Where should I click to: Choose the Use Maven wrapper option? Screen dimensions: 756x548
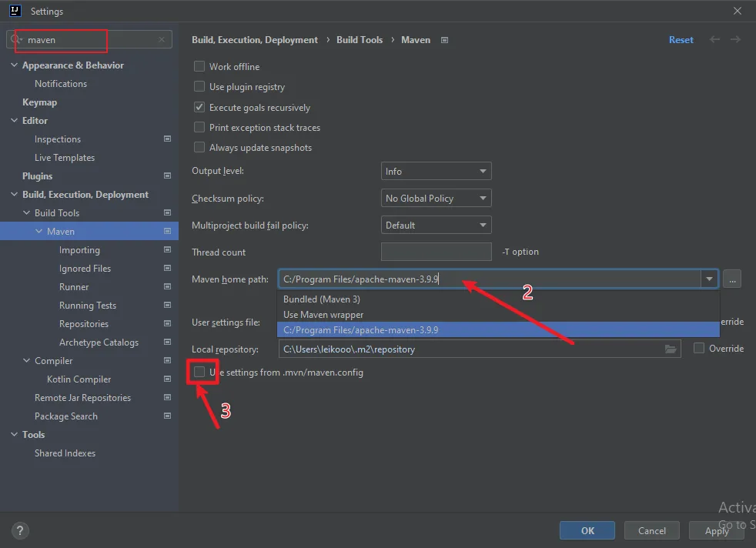click(x=323, y=315)
